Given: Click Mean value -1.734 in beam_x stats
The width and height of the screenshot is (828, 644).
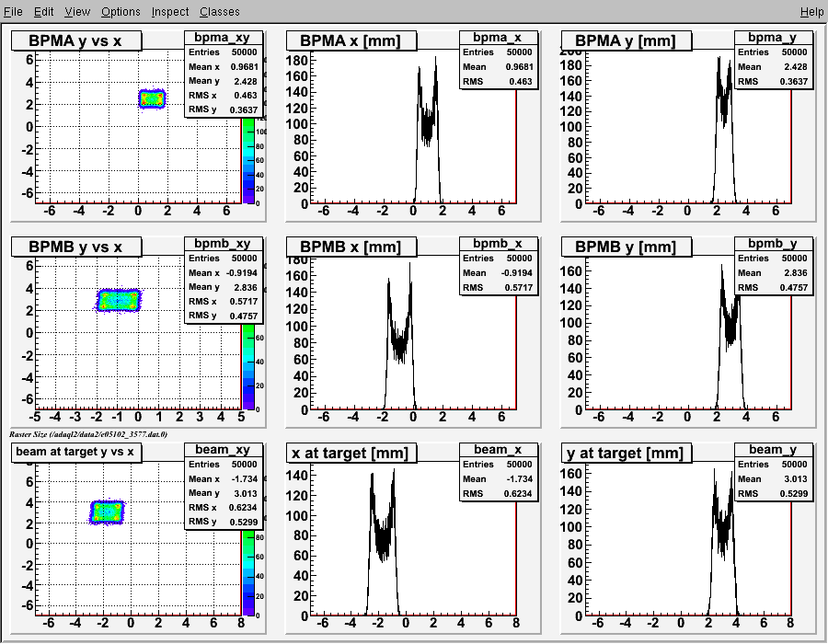Looking at the screenshot, I should (x=520, y=478).
